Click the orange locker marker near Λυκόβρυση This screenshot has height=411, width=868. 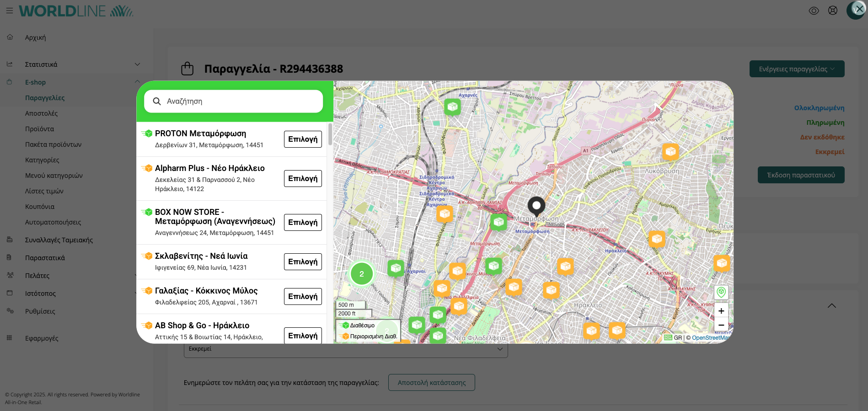coord(670,151)
